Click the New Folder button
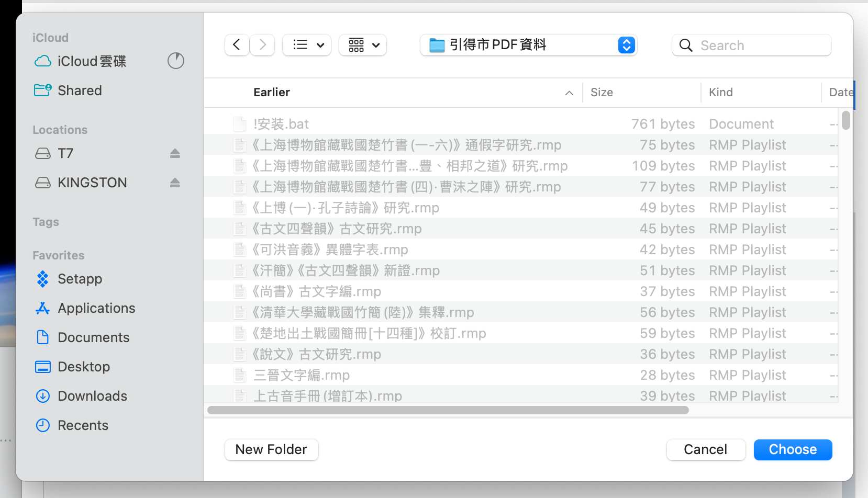 [x=271, y=449]
